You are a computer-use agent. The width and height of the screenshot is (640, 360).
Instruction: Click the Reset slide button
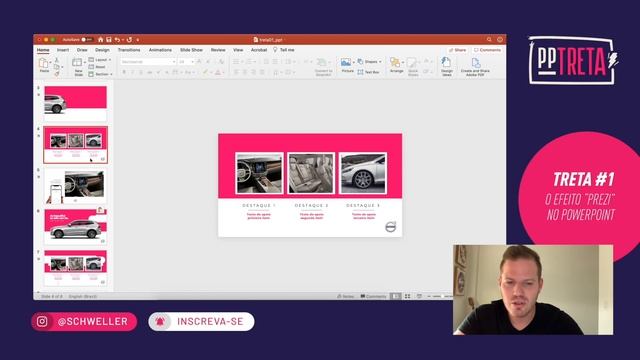[x=98, y=67]
